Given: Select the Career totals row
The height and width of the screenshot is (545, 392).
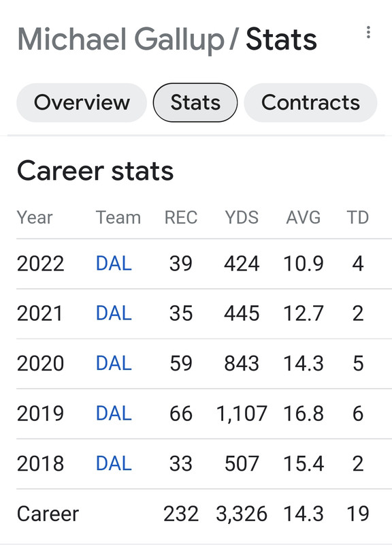Looking at the screenshot, I should (204, 514).
